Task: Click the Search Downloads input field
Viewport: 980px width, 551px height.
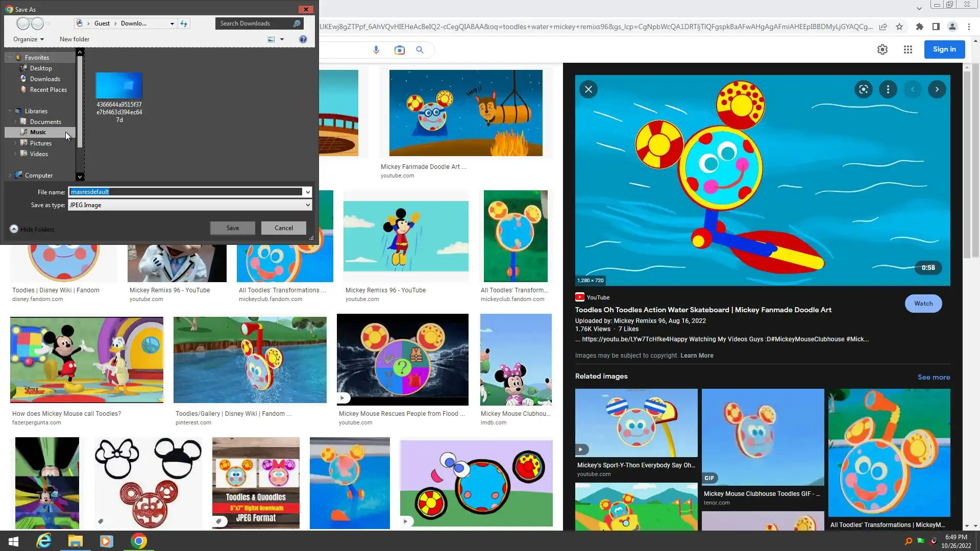Action: [x=254, y=23]
